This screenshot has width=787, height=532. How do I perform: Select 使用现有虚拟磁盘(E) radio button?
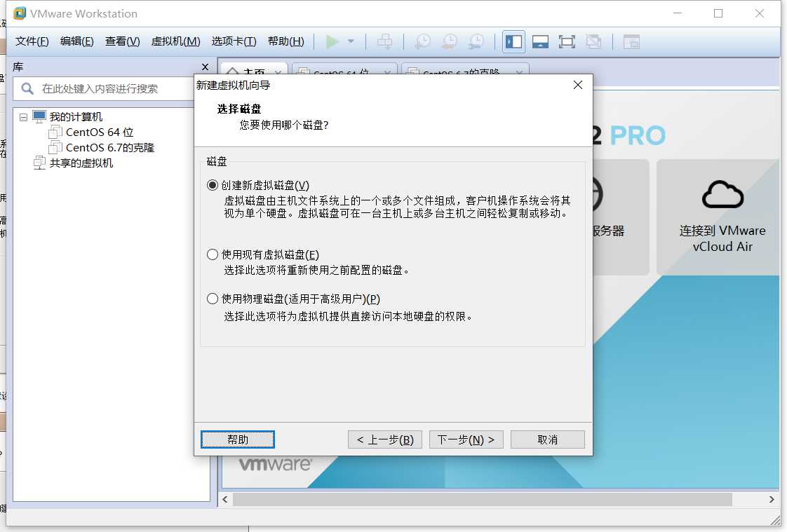(213, 254)
